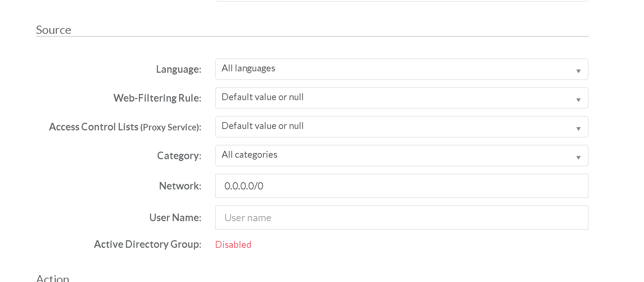644x282 pixels.
Task: Click the arrow icon on Web-Filtering Rule field
Action: pyautogui.click(x=578, y=100)
